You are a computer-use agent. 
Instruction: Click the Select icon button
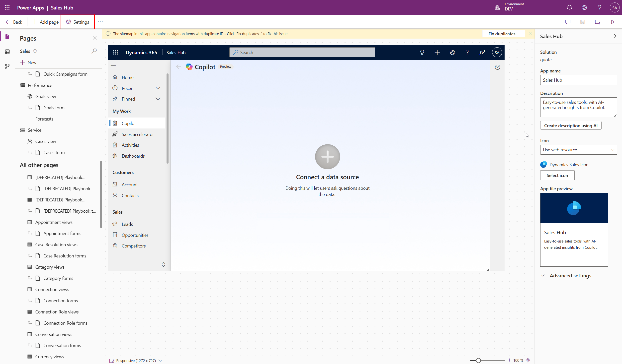click(x=557, y=175)
